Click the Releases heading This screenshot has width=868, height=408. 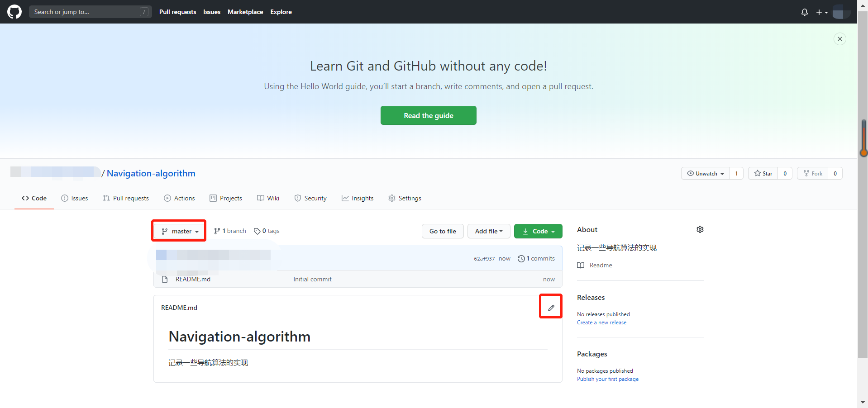[x=591, y=297]
